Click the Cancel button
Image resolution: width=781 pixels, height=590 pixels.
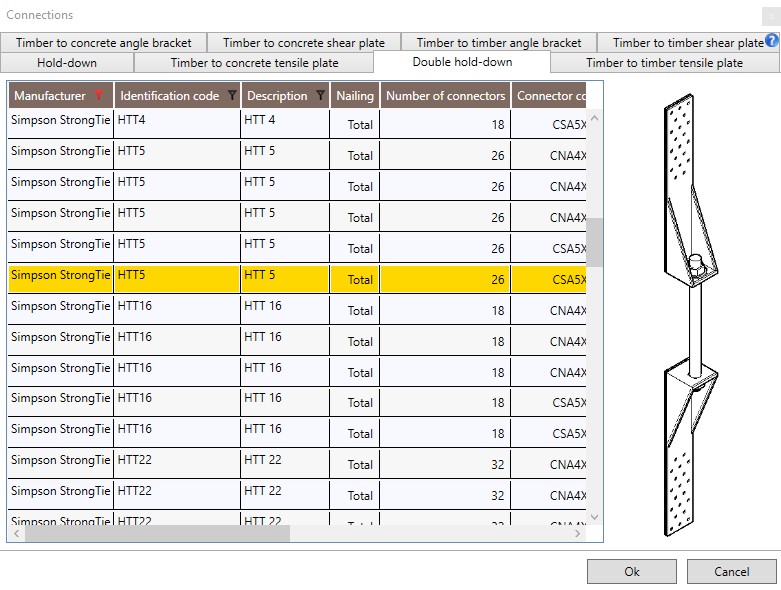pos(731,572)
